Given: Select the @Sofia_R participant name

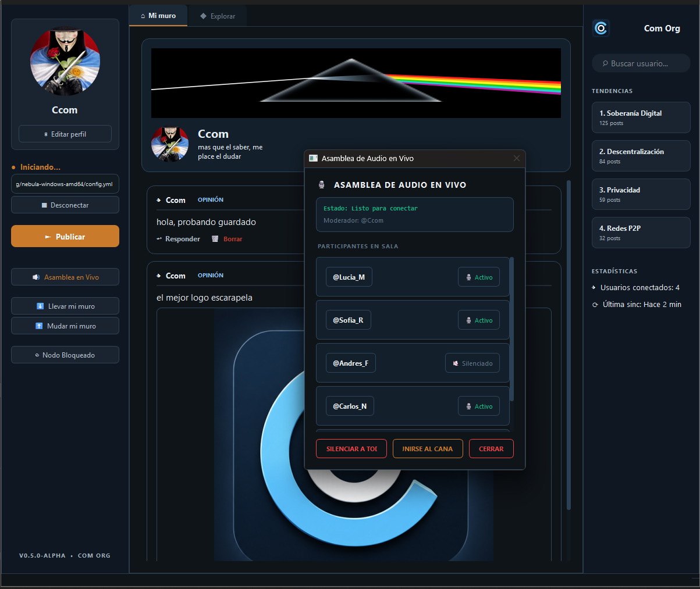Looking at the screenshot, I should pos(348,320).
